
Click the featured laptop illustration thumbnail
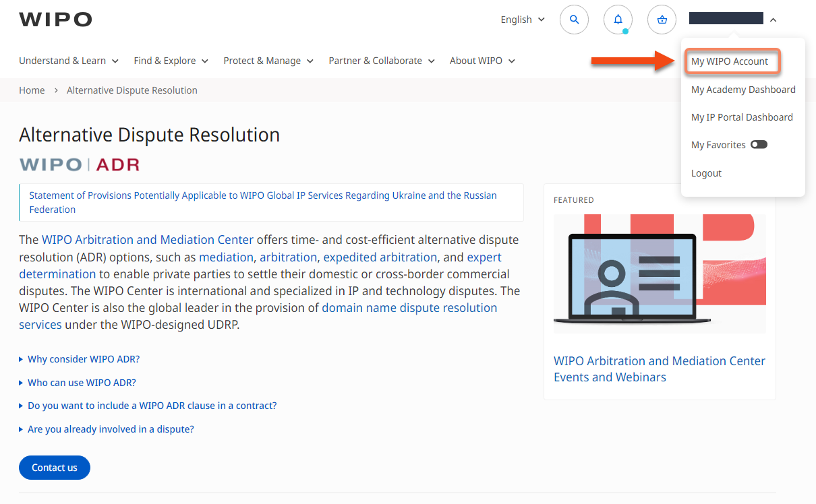pyautogui.click(x=660, y=274)
